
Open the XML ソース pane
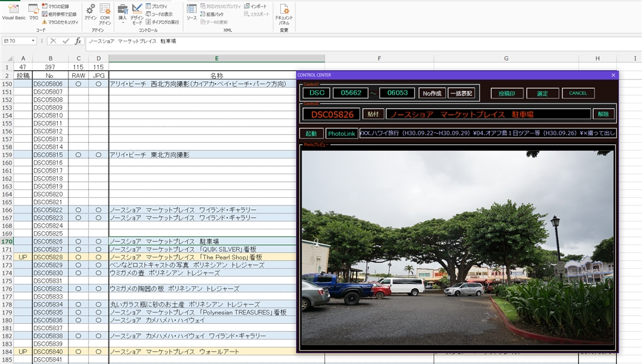click(x=191, y=12)
